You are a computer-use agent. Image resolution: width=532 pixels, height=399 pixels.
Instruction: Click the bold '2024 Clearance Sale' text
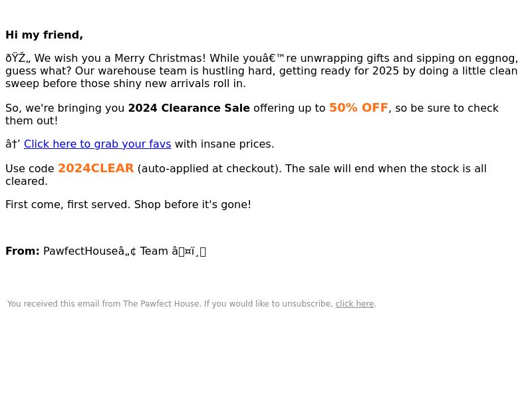(189, 108)
